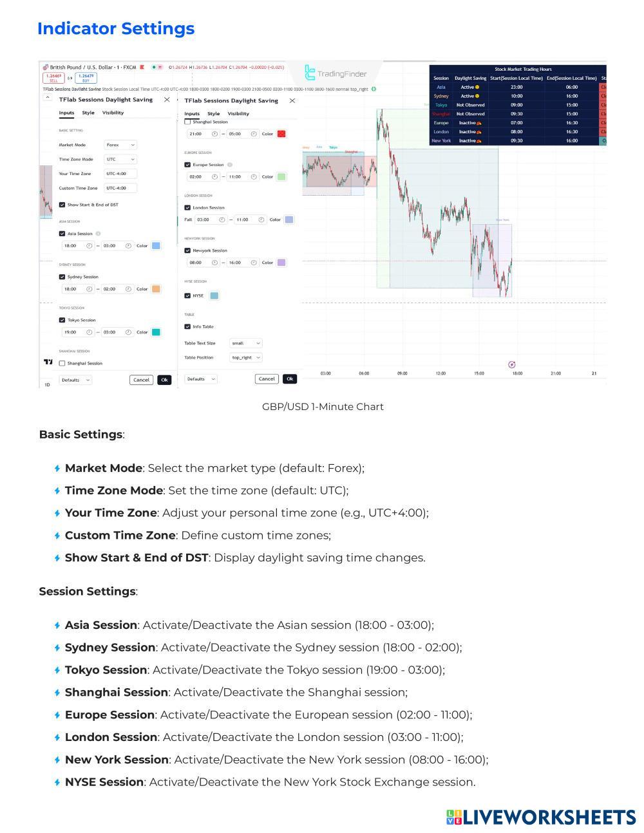Click the SELL price button
The height and width of the screenshot is (833, 644).
(x=53, y=78)
